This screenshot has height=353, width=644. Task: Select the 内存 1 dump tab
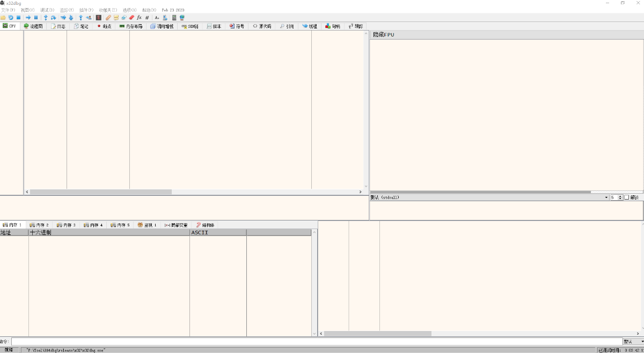[13, 225]
